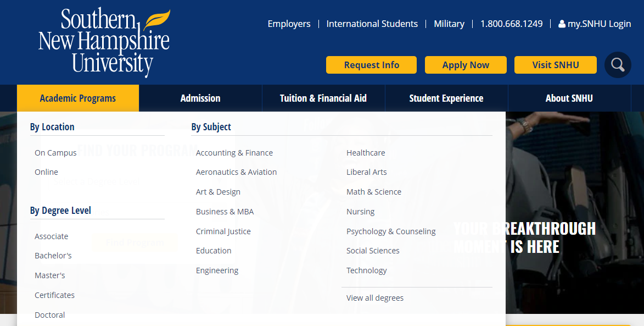Image resolution: width=644 pixels, height=326 pixels.
Task: Open the Student Experience menu
Action: point(446,98)
